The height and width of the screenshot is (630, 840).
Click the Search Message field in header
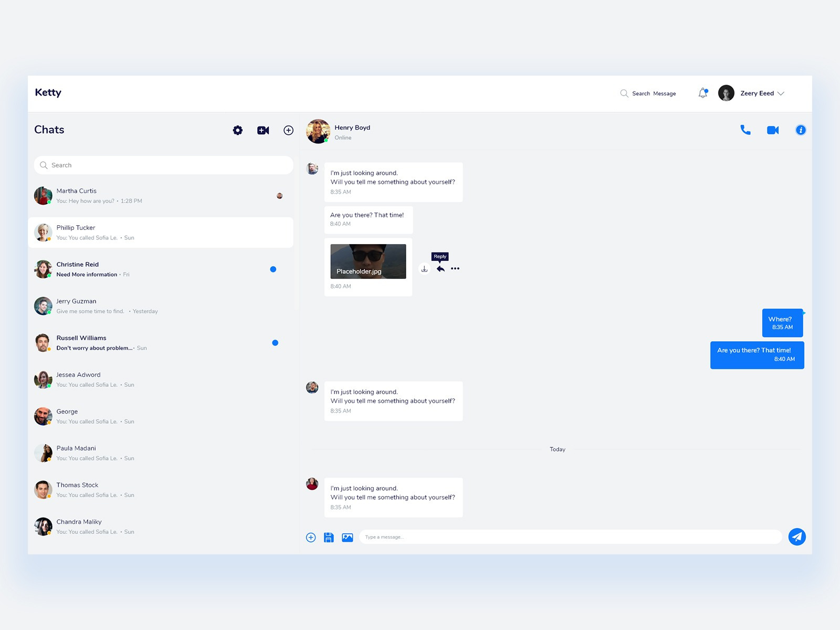tap(653, 93)
